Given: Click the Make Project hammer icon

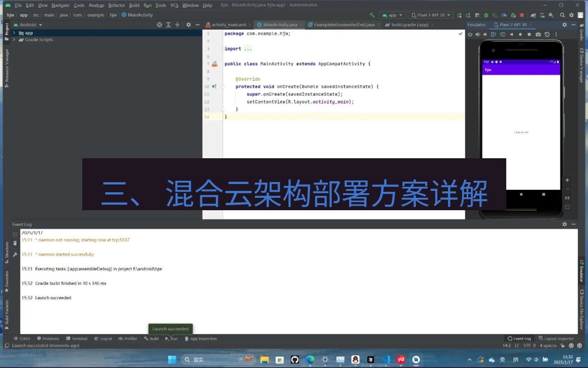Looking at the screenshot, I should [372, 15].
